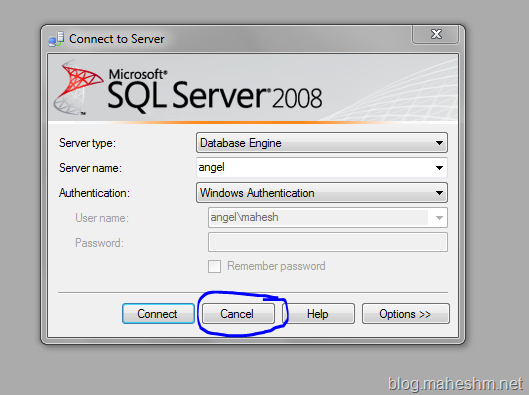529x395 pixels.
Task: Click the Cancel button
Action: coord(238,314)
